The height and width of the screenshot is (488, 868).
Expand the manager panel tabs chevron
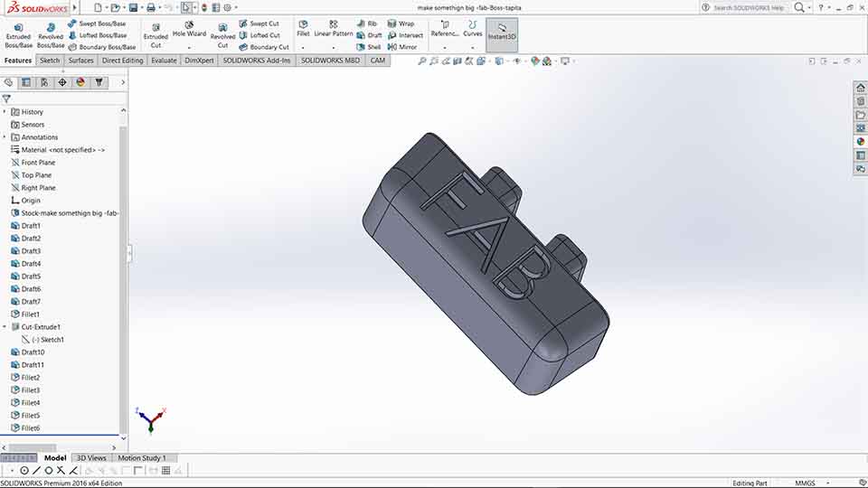pos(123,82)
